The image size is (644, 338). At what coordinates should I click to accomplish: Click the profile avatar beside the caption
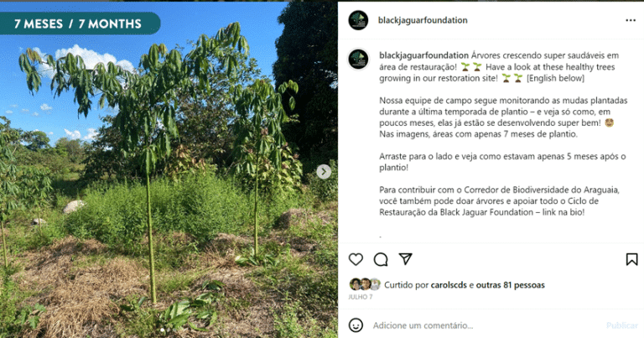point(358,59)
